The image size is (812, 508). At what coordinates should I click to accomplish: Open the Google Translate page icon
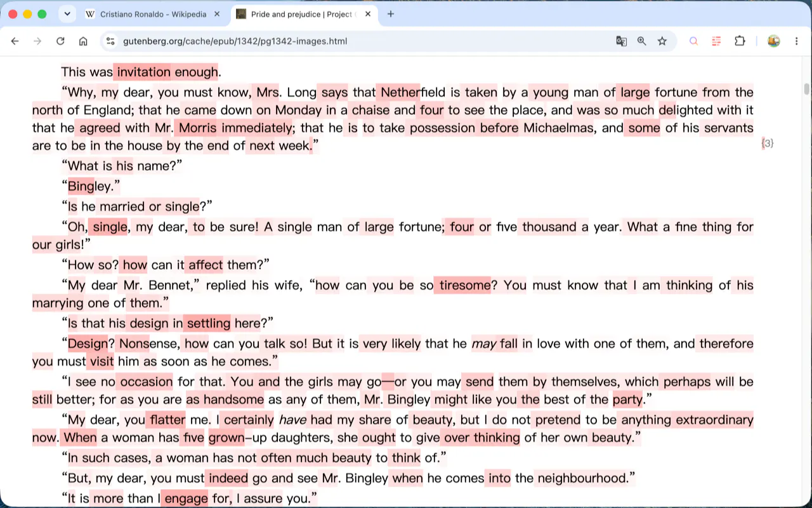coord(622,41)
